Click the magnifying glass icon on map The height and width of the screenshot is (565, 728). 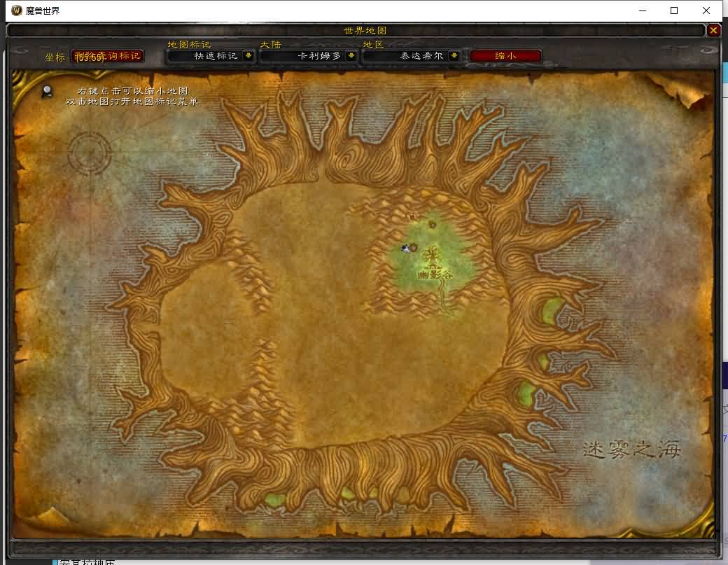click(x=48, y=91)
